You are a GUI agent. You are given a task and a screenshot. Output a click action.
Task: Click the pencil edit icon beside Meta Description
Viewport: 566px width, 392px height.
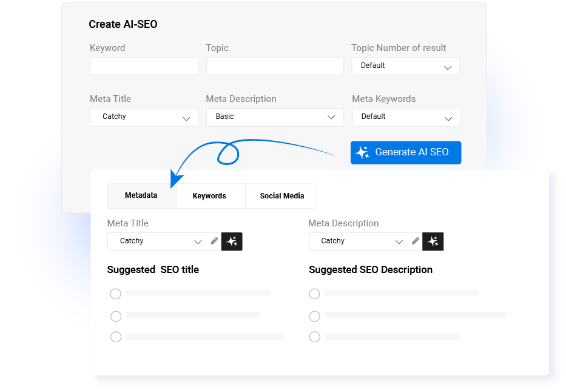(x=416, y=241)
